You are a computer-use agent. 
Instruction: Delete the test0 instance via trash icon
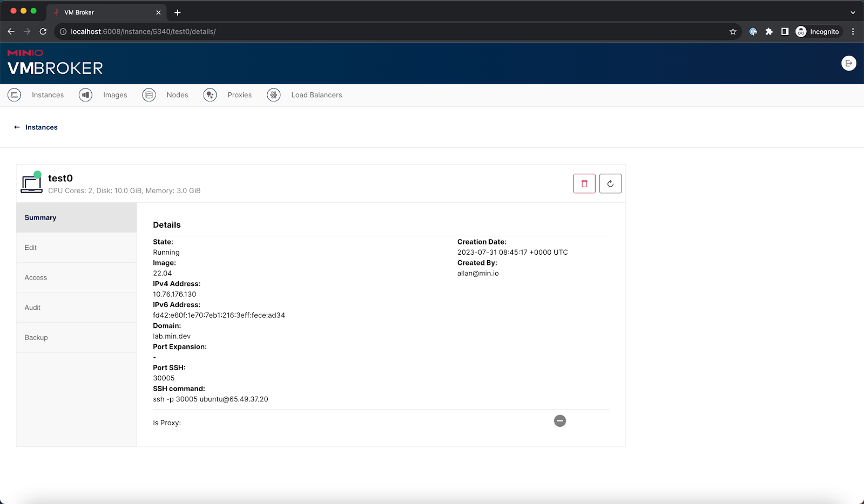584,183
